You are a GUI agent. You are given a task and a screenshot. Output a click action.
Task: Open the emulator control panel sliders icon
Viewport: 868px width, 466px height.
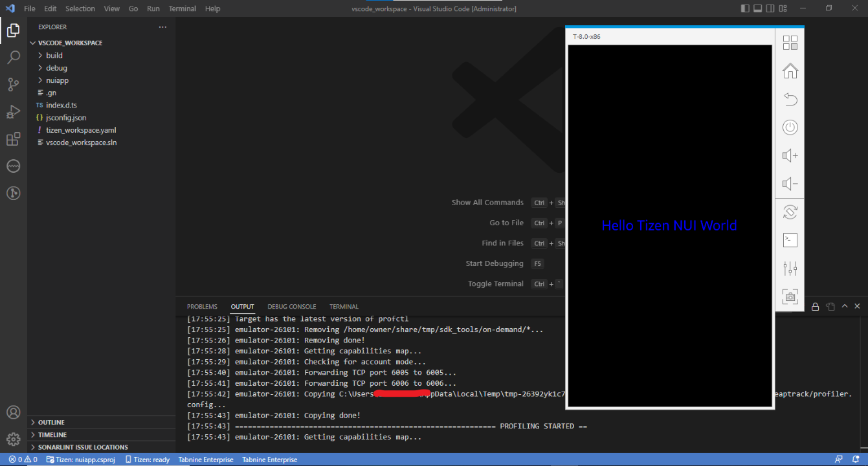coord(790,268)
